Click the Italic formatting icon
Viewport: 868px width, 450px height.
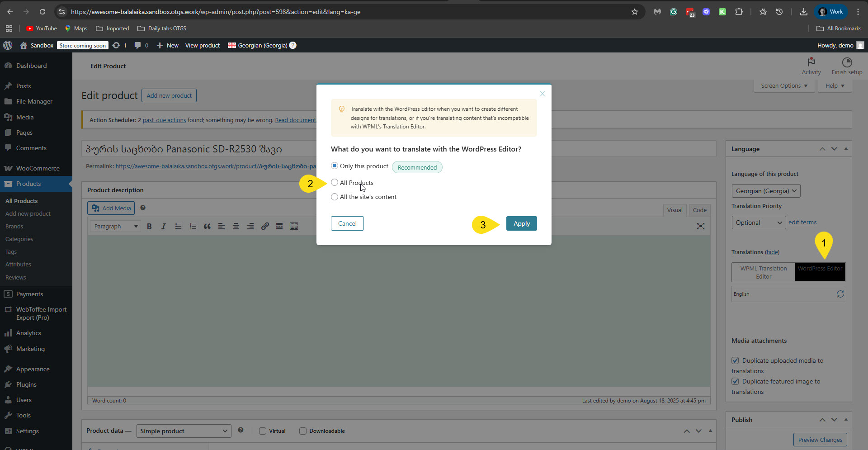[164, 226]
